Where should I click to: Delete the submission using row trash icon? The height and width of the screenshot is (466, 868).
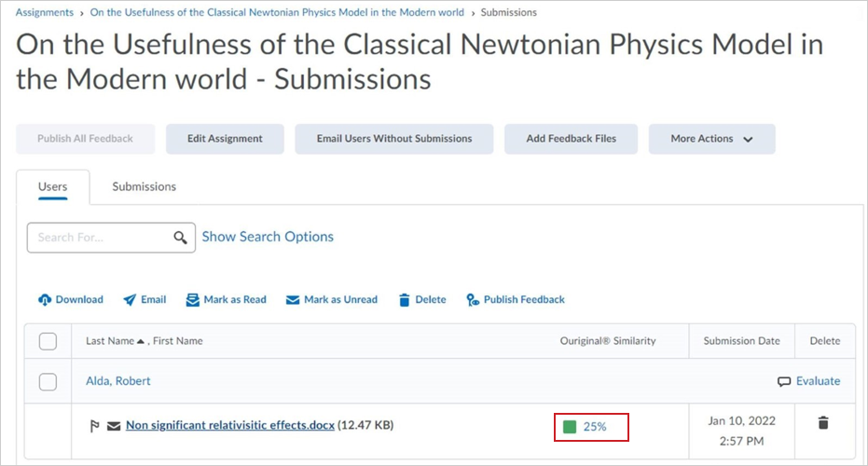coord(823,423)
